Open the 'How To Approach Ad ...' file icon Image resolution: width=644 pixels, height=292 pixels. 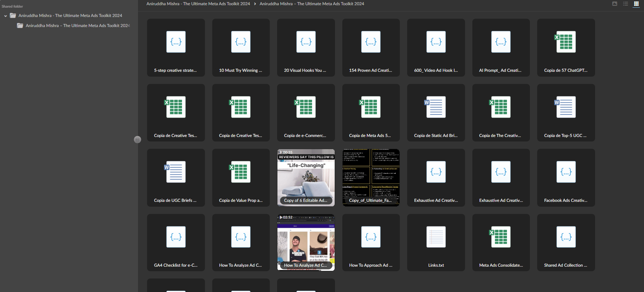pos(371,237)
